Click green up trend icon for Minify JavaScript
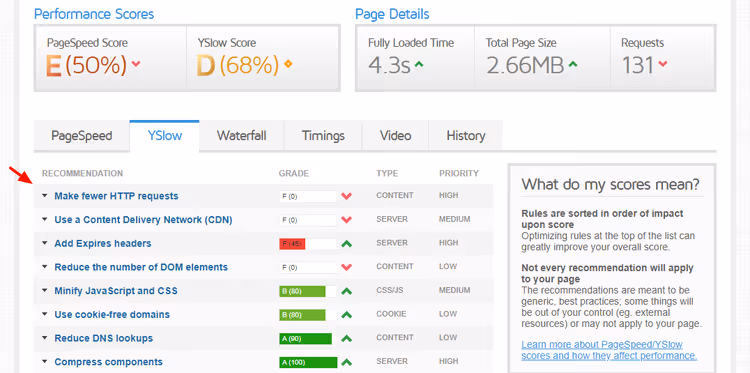This screenshot has height=373, width=750. tap(347, 291)
